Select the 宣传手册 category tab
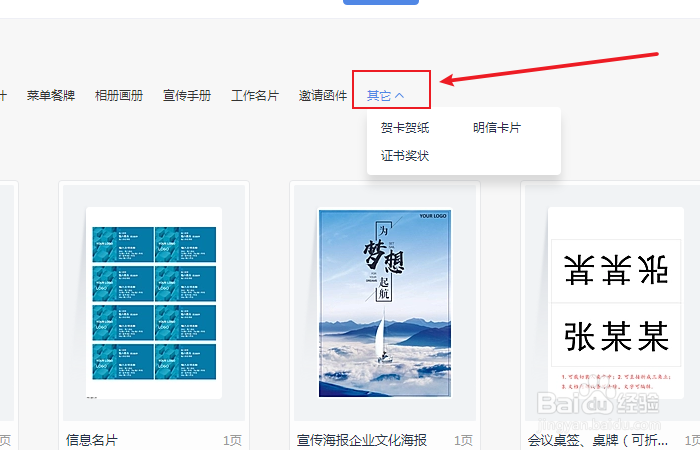This screenshot has height=450, width=700. pyautogui.click(x=187, y=96)
